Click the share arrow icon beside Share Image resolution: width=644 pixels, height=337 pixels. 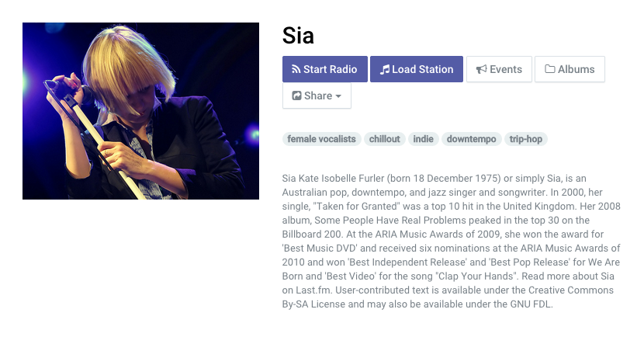click(x=296, y=96)
